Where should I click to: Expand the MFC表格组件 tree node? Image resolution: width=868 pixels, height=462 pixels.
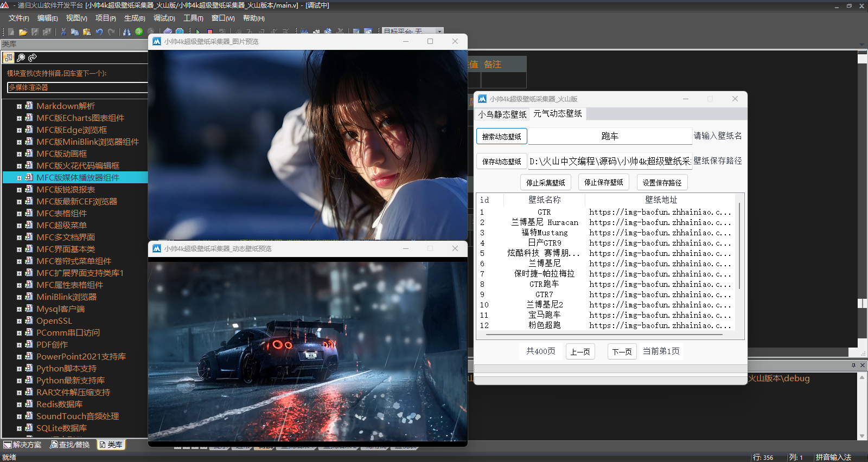pos(19,214)
